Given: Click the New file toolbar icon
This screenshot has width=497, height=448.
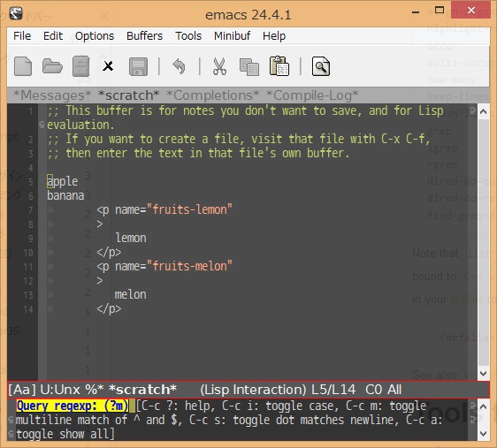Looking at the screenshot, I should tap(23, 66).
